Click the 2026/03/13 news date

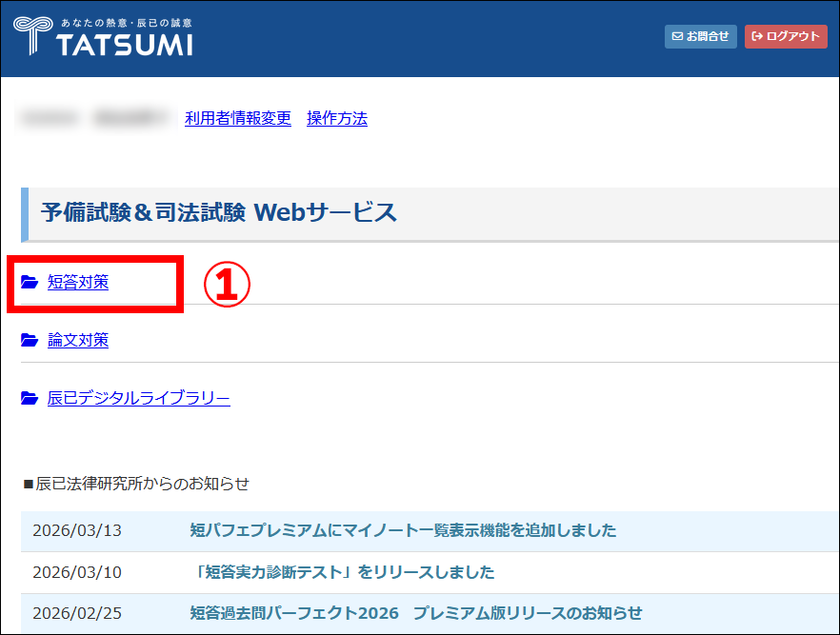pos(77,530)
